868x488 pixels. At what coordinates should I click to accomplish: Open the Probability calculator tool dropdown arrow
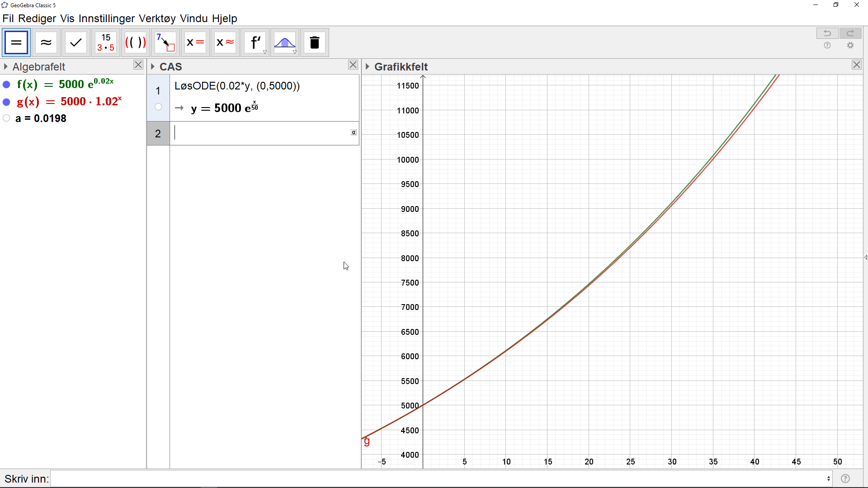tap(295, 52)
